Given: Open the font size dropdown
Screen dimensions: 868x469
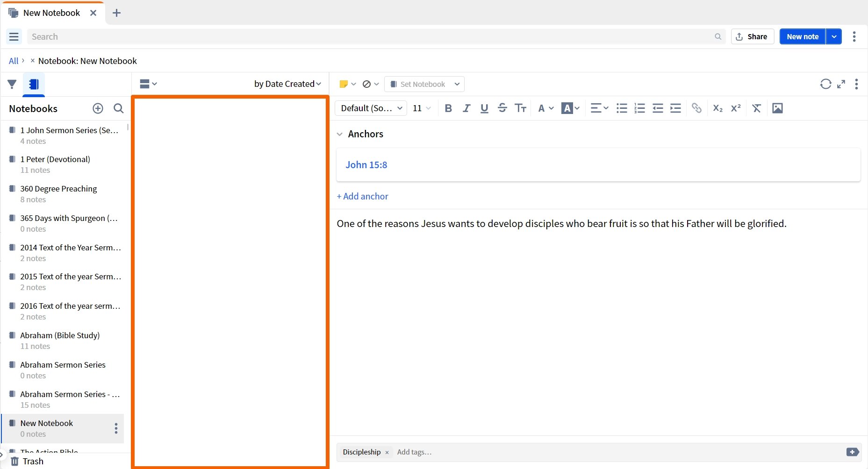Looking at the screenshot, I should click(x=422, y=108).
